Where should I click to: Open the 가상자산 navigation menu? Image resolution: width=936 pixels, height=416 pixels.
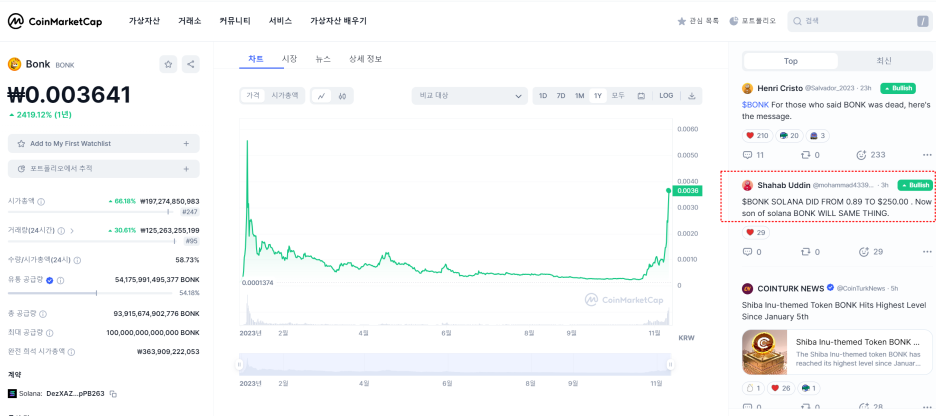coord(144,21)
